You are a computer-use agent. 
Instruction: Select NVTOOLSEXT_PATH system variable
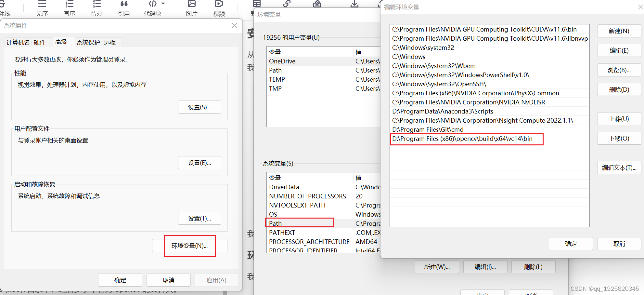click(x=323, y=205)
